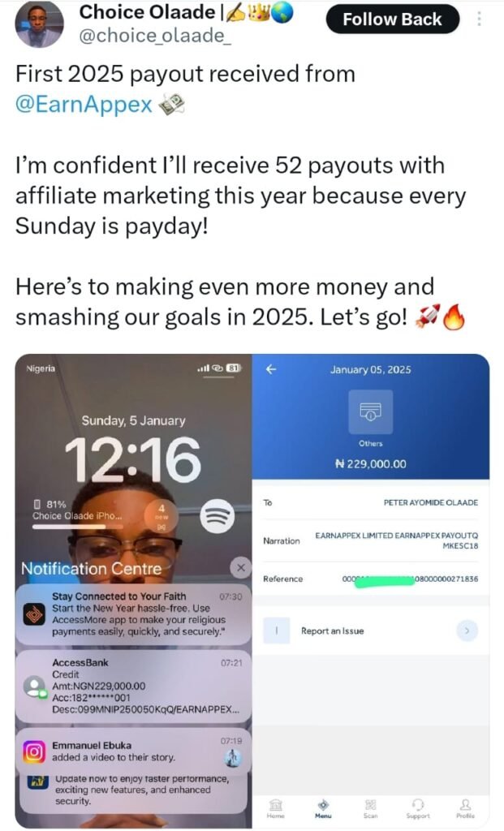Screen dimensions: 504x831
Task: Tap the Follow Back button
Action: point(392,19)
